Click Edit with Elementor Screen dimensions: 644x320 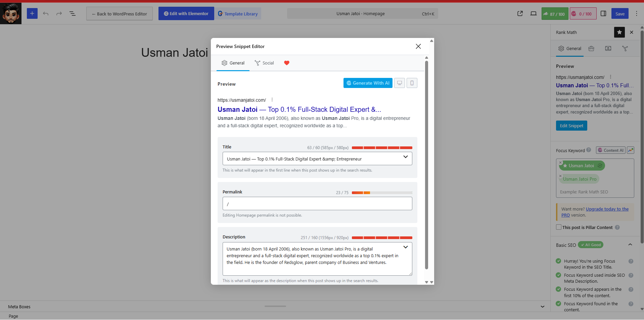(186, 14)
